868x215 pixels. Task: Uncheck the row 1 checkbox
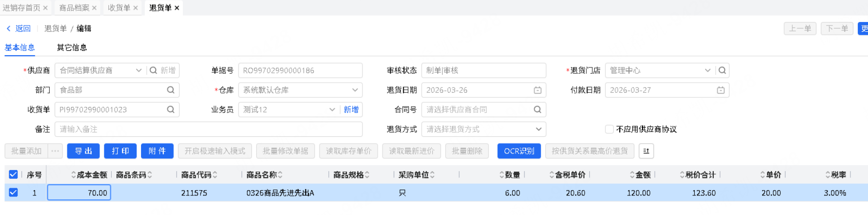click(13, 193)
